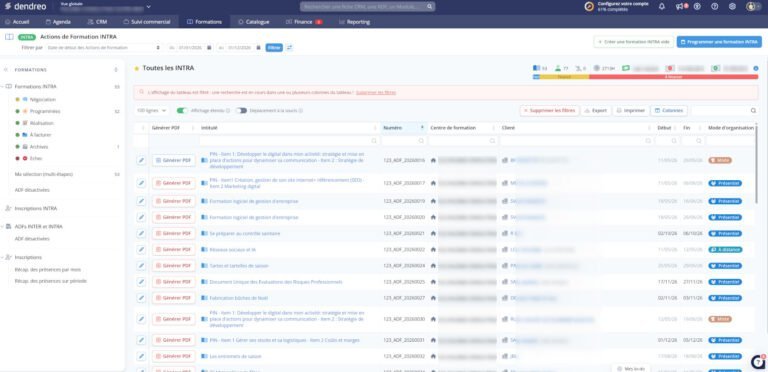This screenshot has height=372, width=768.
Task: Open the Centre de formation column menu dots
Action: click(x=493, y=128)
